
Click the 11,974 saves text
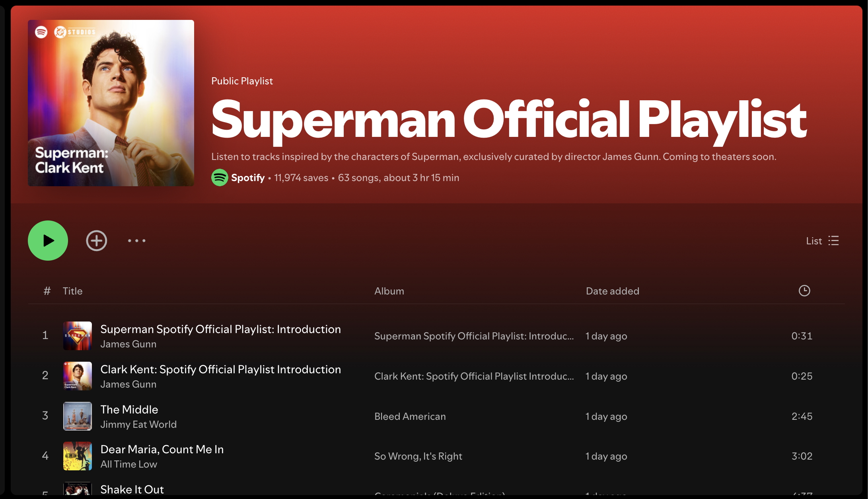[x=301, y=177]
